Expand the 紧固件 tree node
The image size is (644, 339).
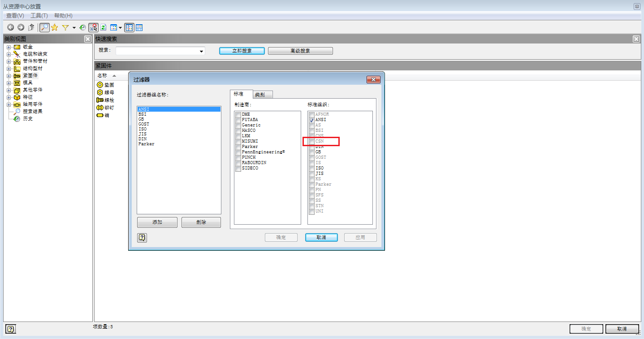(9, 75)
